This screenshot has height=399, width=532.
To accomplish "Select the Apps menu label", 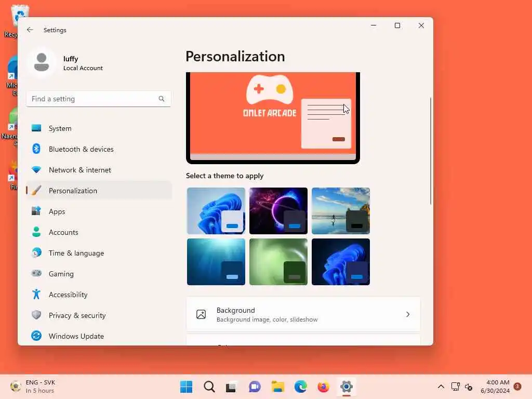I will coord(57,211).
